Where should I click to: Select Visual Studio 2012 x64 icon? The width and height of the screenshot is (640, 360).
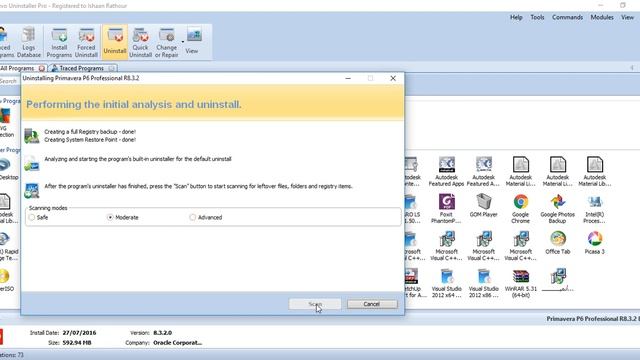(x=446, y=283)
